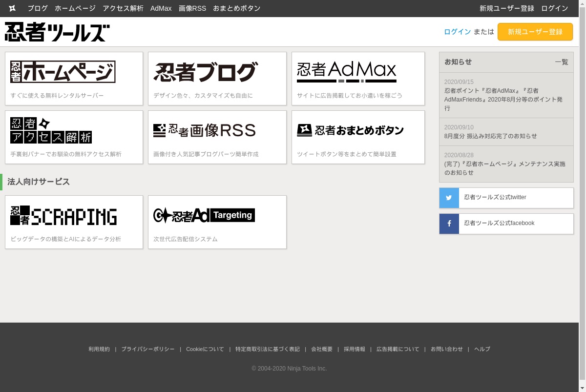Screen dimensions: 586x392
Task: Click 新規ユーザー登録 in the dark top bar
Action: [x=507, y=8]
